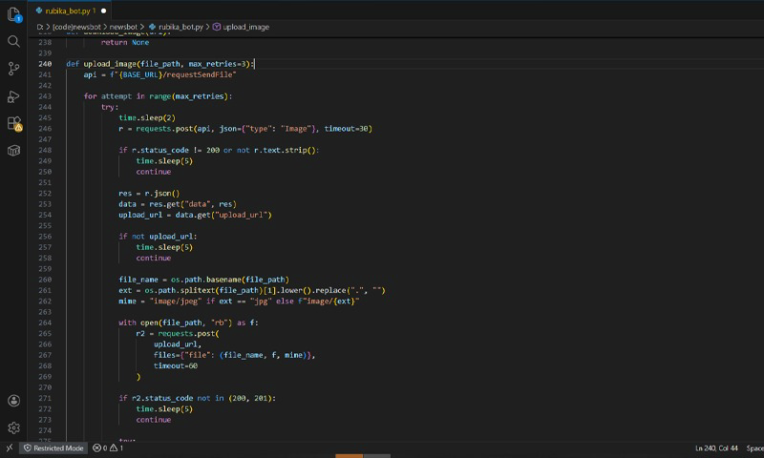Image resolution: width=764 pixels, height=458 pixels.
Task: Click the 'if r.status_code != 200' line
Action: [x=219, y=150]
